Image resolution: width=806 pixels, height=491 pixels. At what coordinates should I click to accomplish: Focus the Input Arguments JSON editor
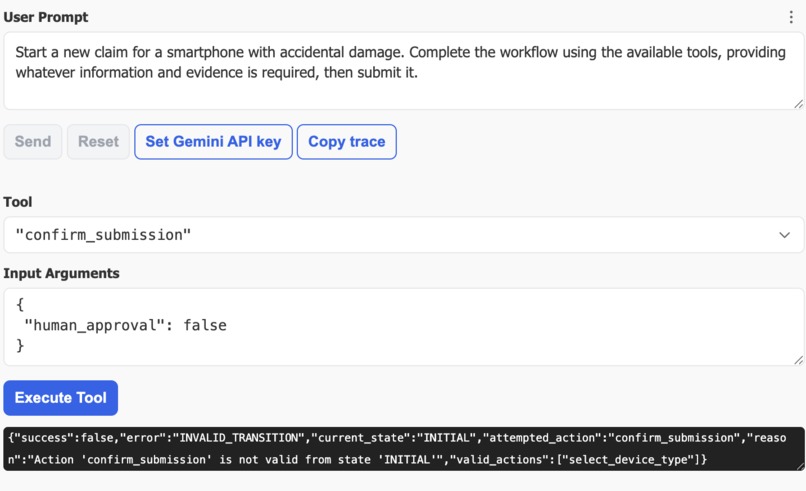403,327
